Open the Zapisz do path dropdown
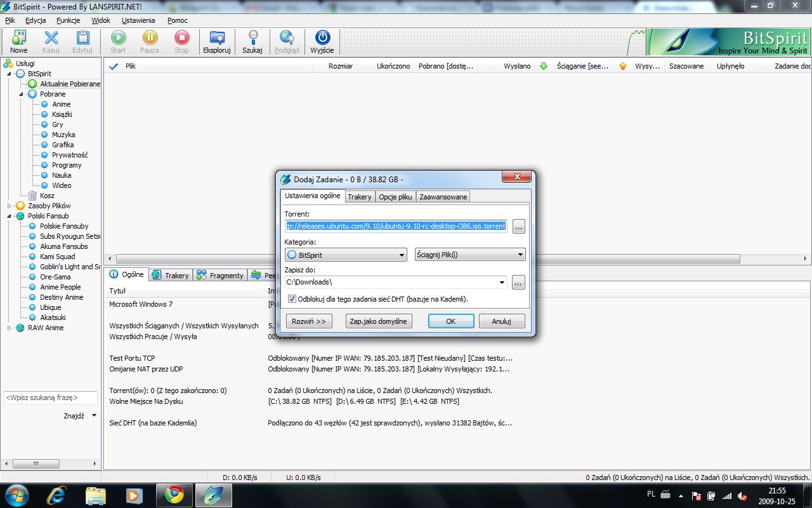The width and height of the screenshot is (812, 508). (x=502, y=282)
